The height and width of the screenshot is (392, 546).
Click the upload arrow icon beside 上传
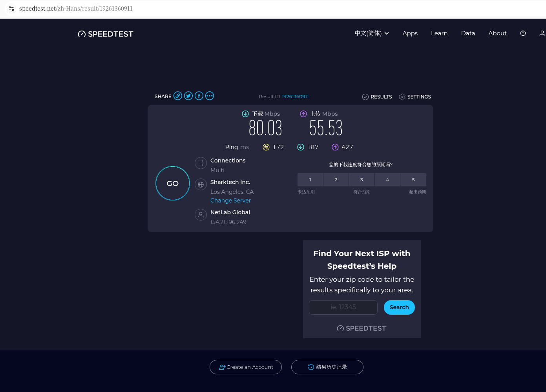point(303,114)
